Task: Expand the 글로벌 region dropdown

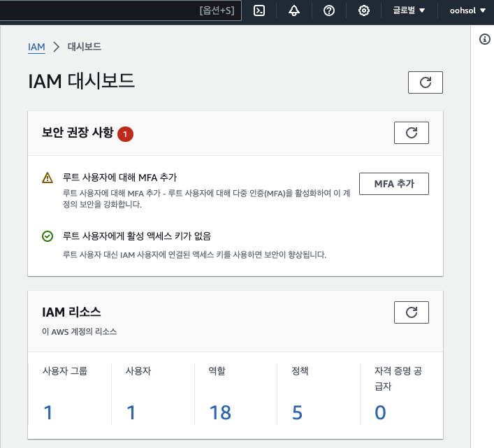Action: click(407, 10)
